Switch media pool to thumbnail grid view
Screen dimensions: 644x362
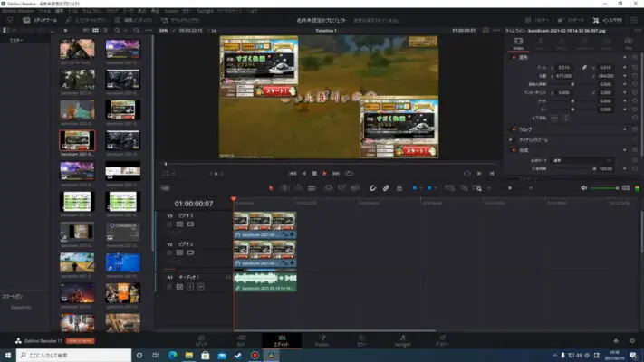(x=95, y=31)
